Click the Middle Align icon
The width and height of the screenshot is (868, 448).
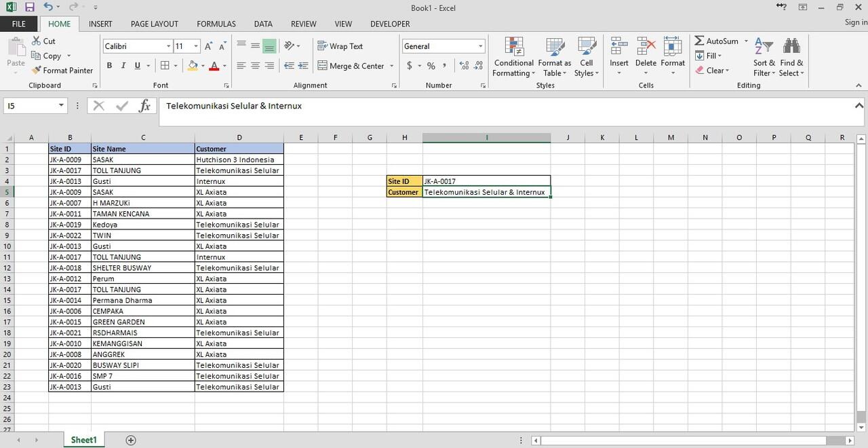pyautogui.click(x=255, y=46)
